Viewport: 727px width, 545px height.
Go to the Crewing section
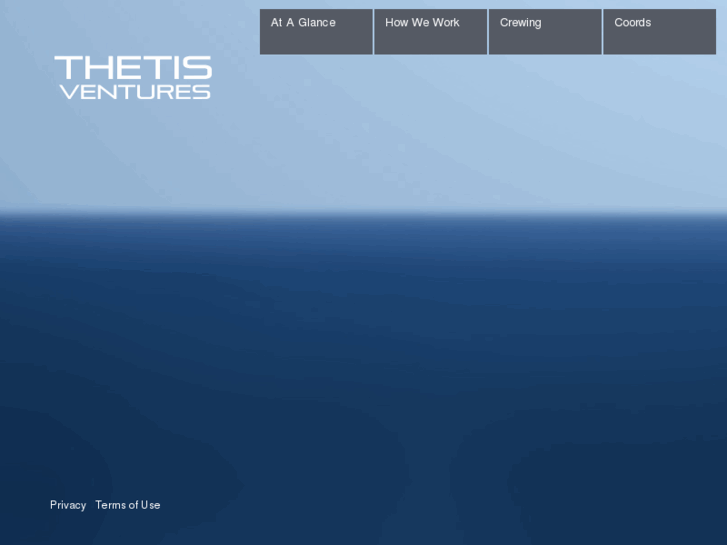(x=545, y=32)
